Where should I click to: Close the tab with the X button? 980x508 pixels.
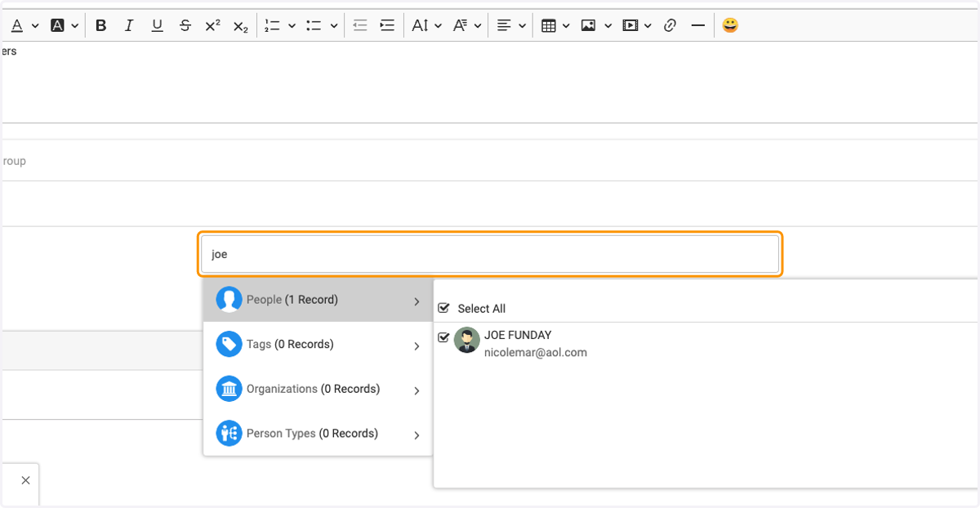(x=25, y=480)
